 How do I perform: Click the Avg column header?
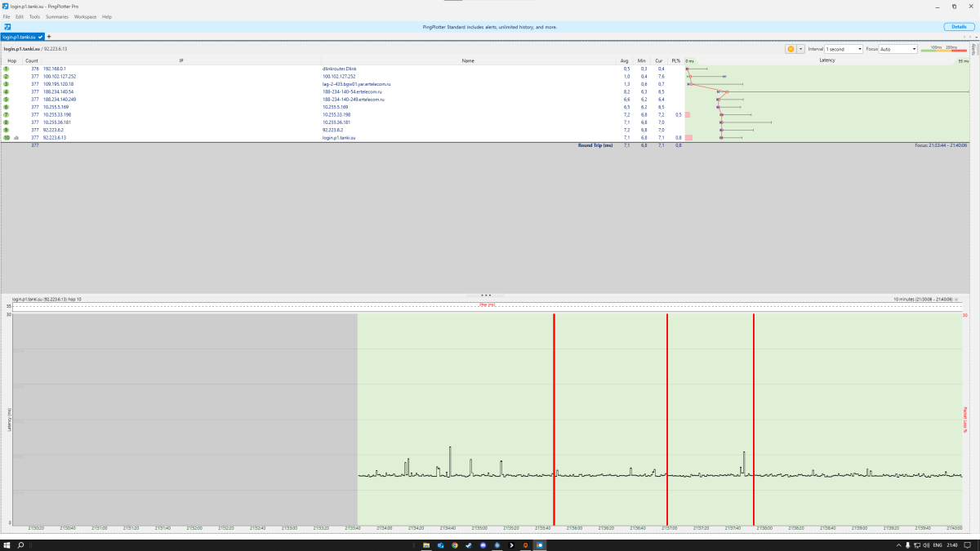point(625,61)
